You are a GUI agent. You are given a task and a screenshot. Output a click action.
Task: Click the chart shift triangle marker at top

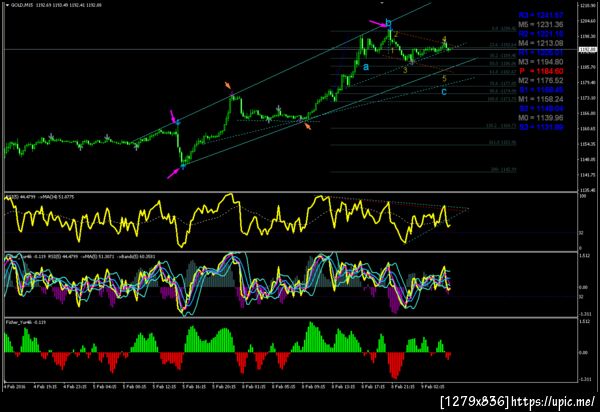click(x=382, y=2)
